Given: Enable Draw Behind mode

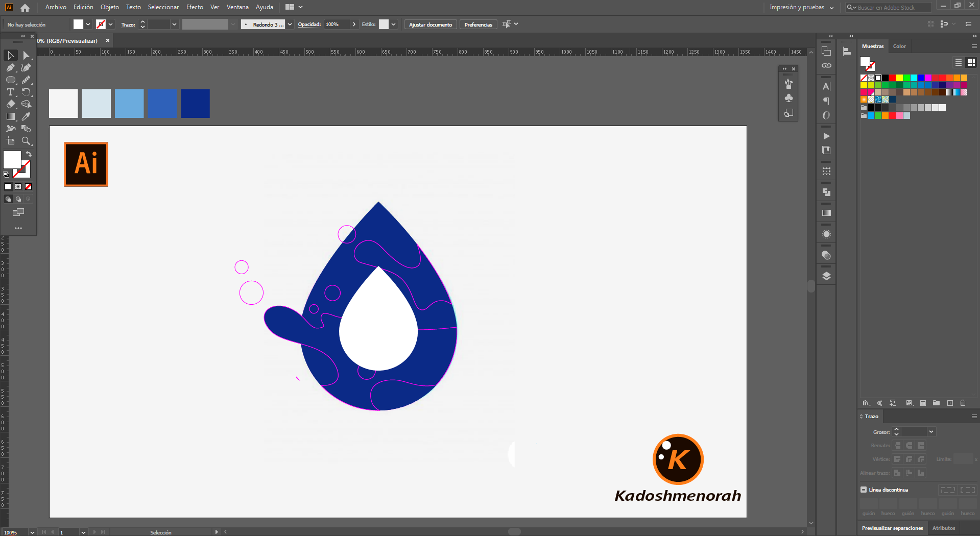Looking at the screenshot, I should (x=18, y=199).
